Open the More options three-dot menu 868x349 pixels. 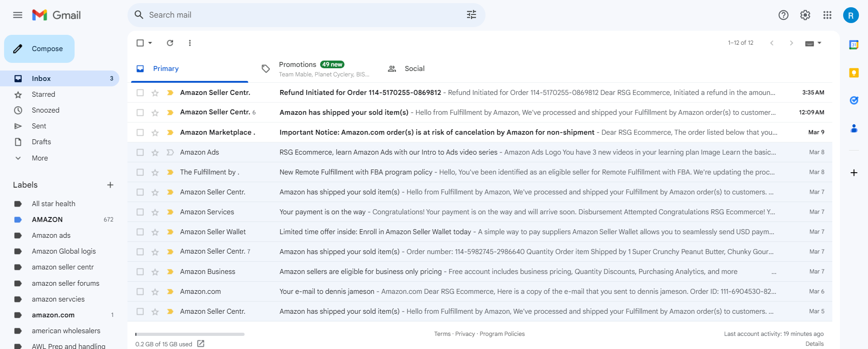tap(190, 43)
